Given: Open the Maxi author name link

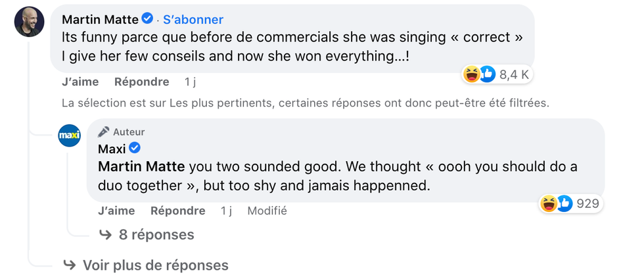Looking at the screenshot, I should [111, 148].
